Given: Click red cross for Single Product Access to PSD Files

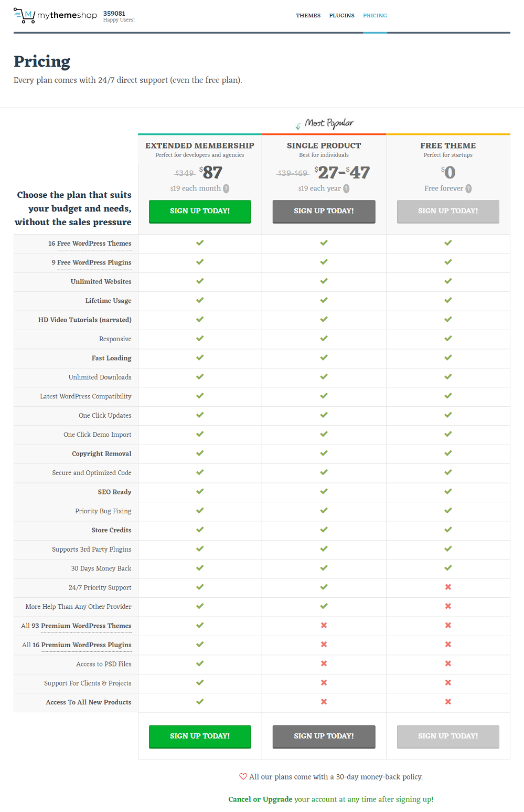Looking at the screenshot, I should 324,663.
